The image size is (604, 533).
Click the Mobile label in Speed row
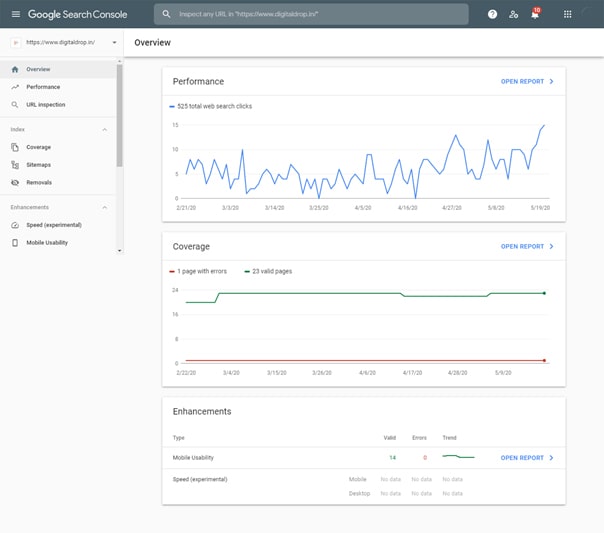click(357, 479)
